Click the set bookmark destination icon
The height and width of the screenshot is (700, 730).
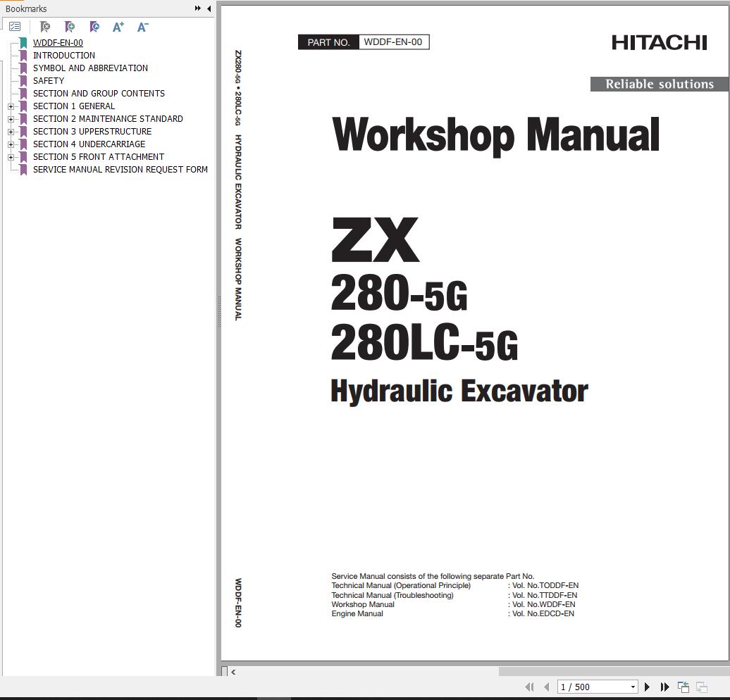(94, 27)
